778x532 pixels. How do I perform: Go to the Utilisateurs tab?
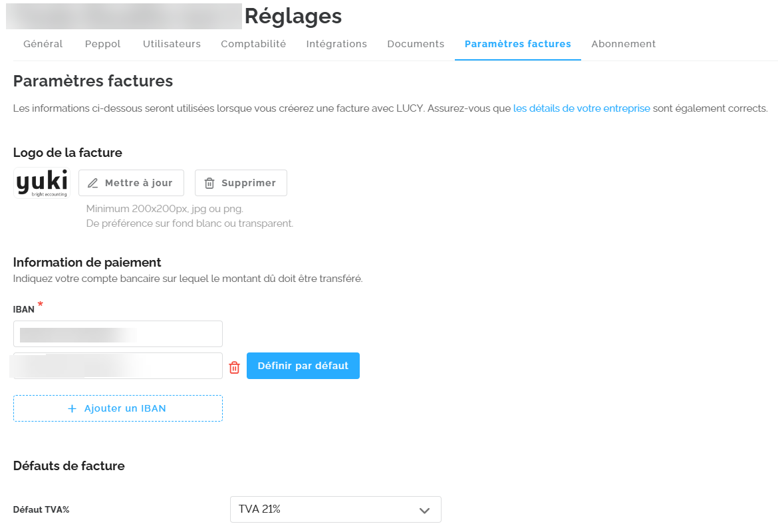(172, 44)
